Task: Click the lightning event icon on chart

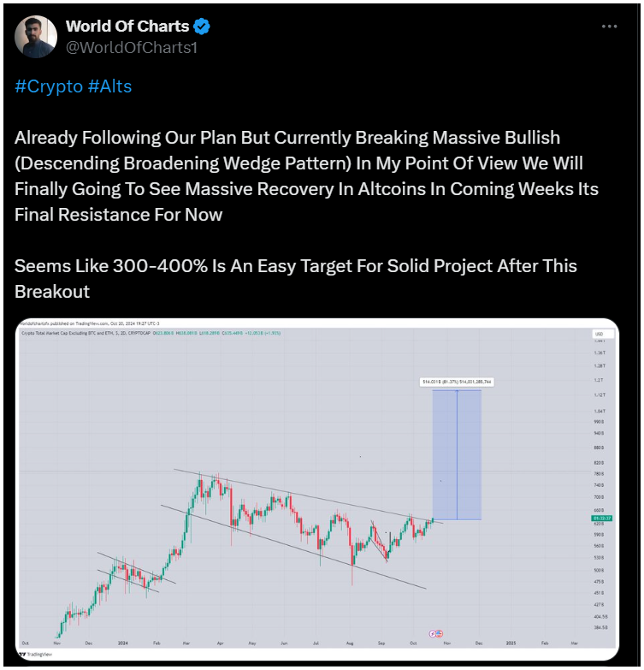Action: tap(433, 634)
